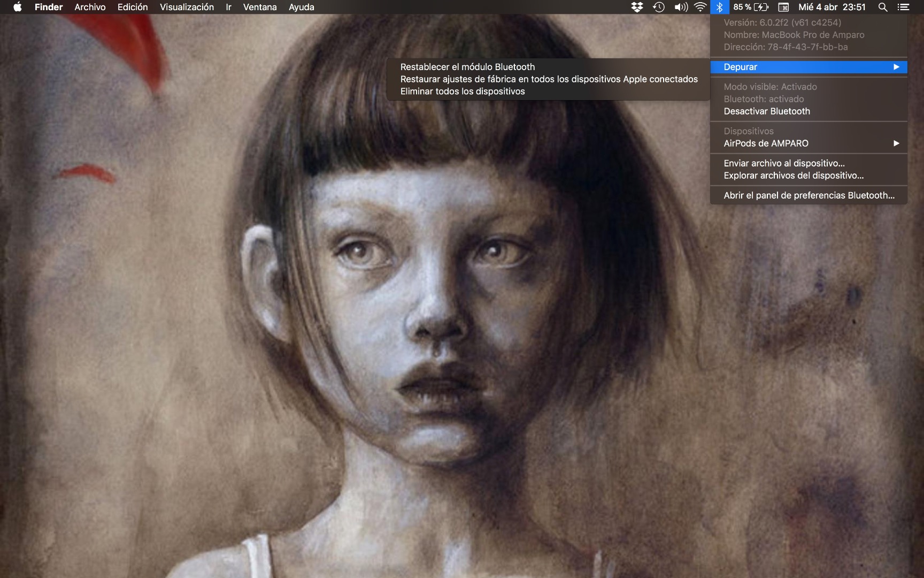The width and height of the screenshot is (924, 578).
Task: Open Abrir el panel de preferencias Bluetooth
Action: pos(808,195)
